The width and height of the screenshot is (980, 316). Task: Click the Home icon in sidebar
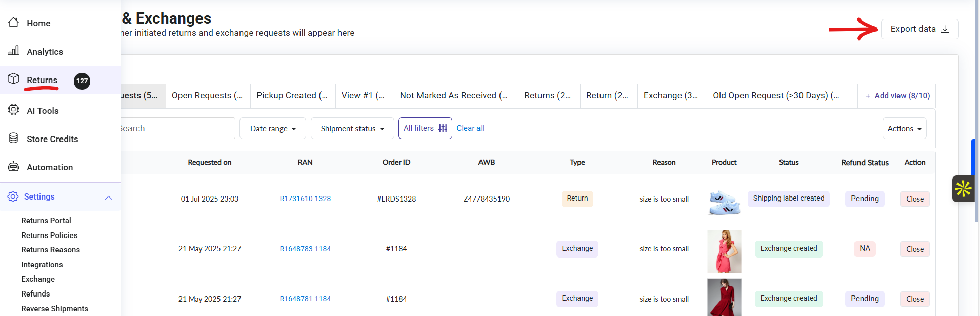(x=14, y=23)
